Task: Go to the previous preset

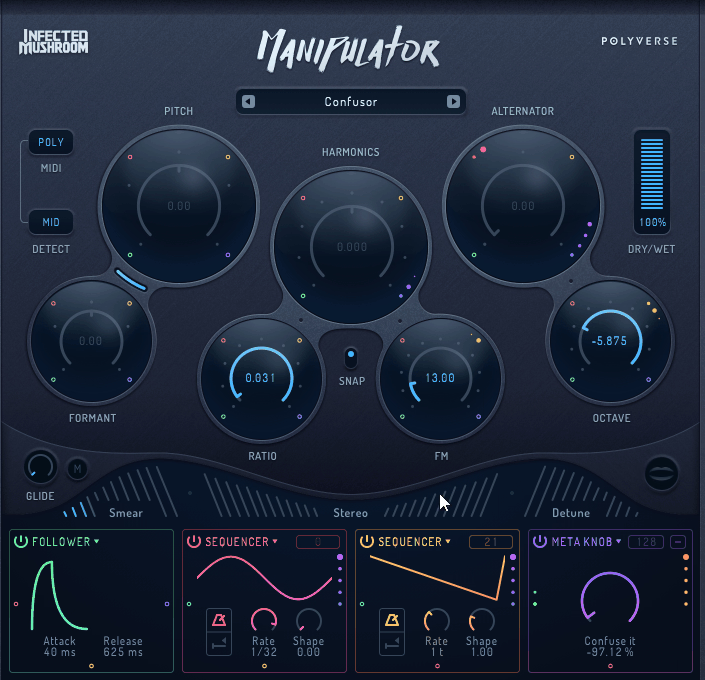Action: [x=249, y=102]
